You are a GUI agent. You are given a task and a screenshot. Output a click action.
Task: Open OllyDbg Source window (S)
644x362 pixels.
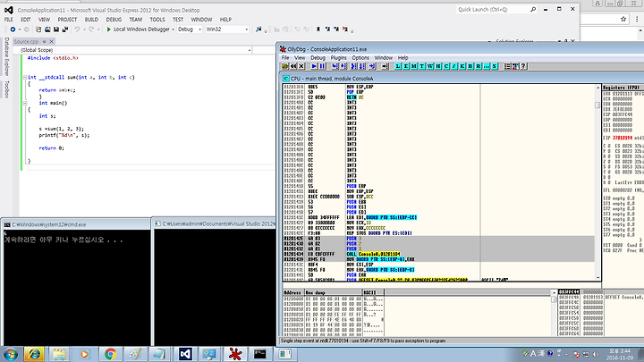[495, 66]
